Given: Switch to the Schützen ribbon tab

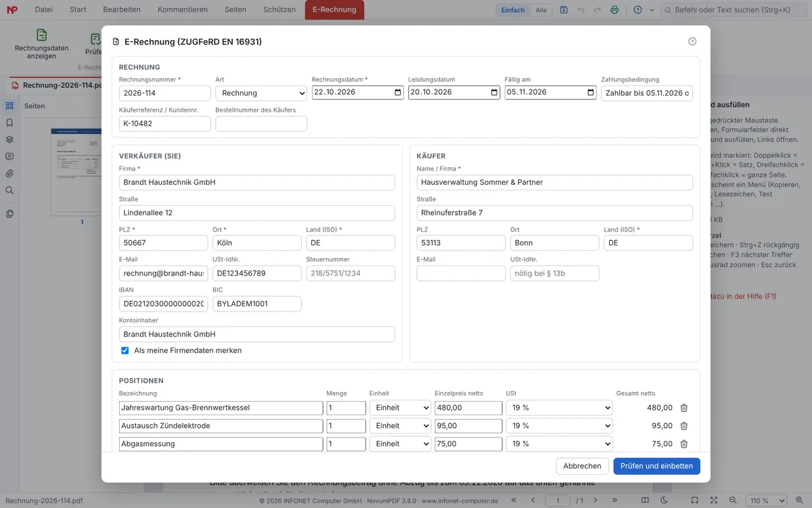Looking at the screenshot, I should point(279,9).
